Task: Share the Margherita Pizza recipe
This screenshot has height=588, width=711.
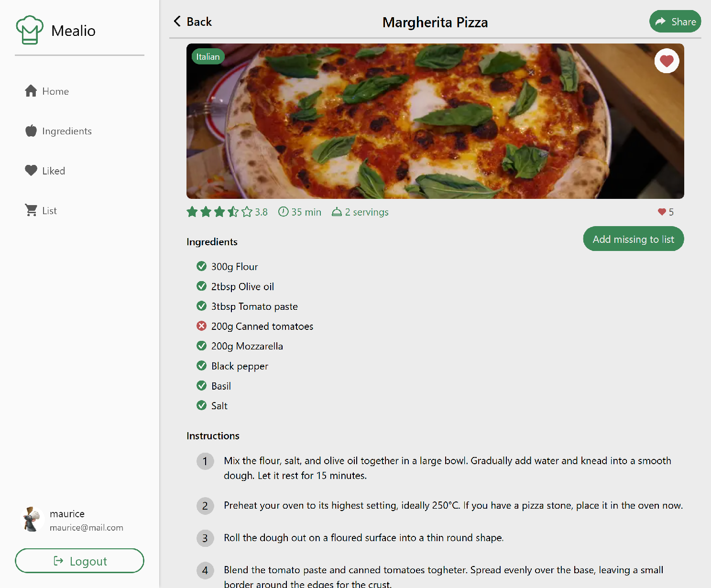Action: click(x=675, y=22)
